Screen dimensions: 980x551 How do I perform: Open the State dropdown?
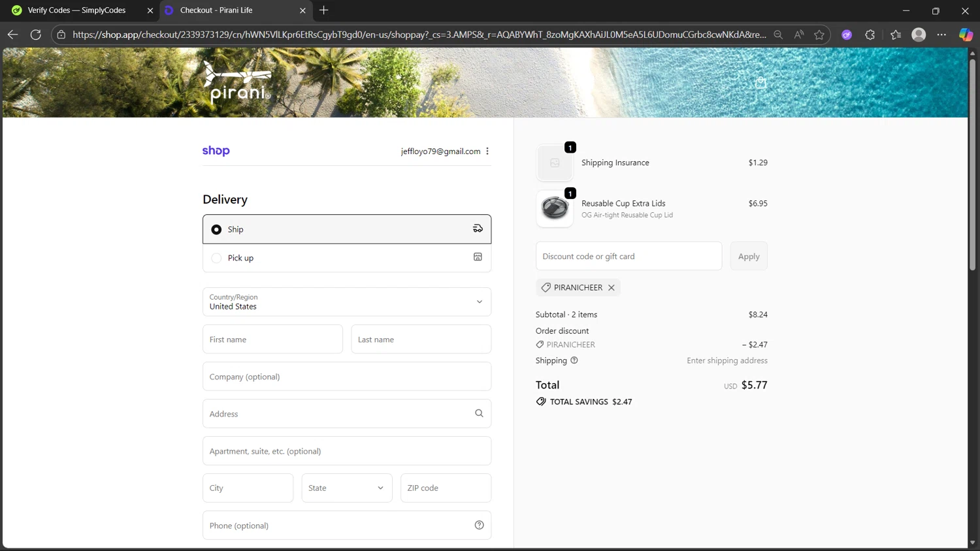[x=347, y=488]
